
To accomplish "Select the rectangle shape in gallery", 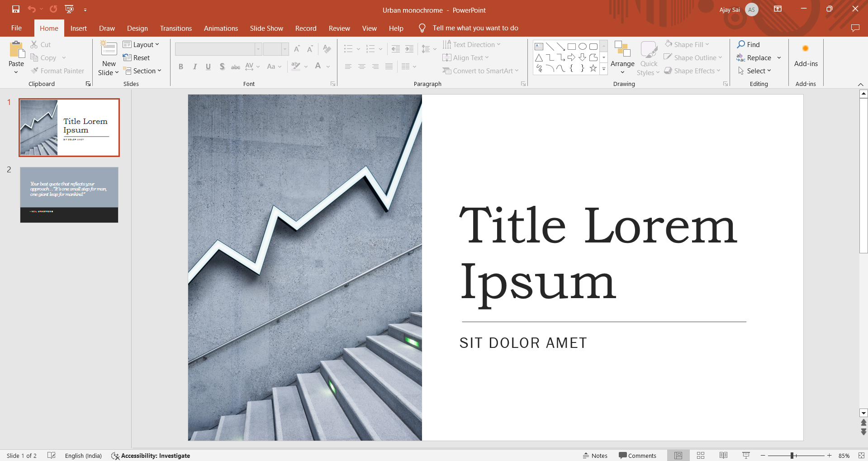I will point(572,47).
